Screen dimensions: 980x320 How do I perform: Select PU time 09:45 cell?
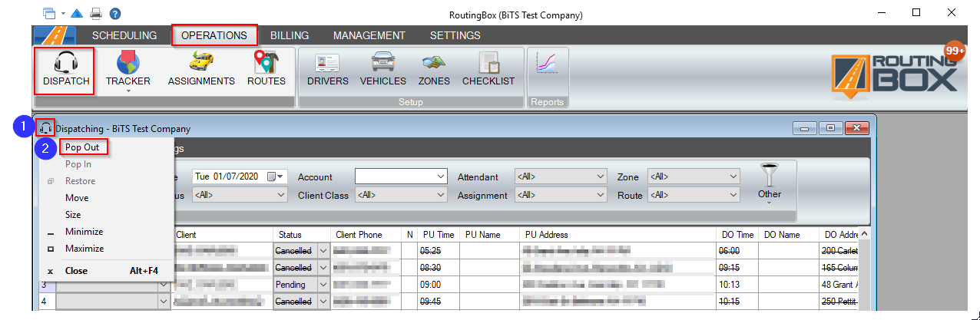point(438,302)
